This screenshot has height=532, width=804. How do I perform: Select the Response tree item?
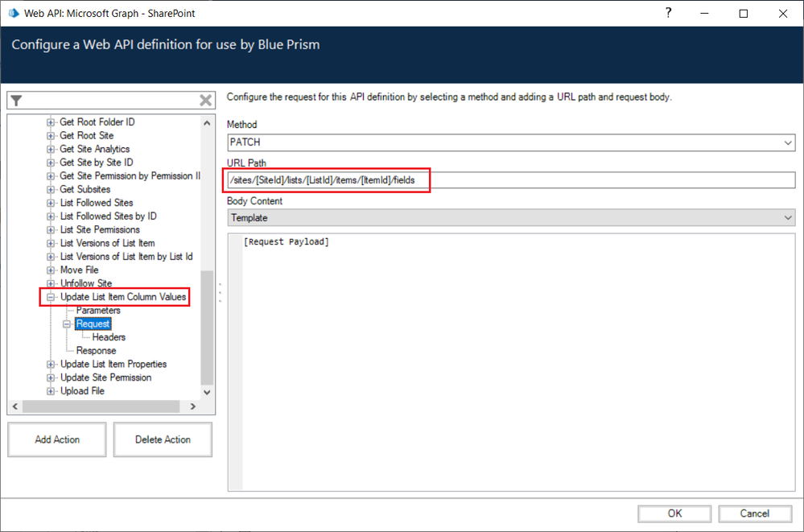click(x=96, y=350)
